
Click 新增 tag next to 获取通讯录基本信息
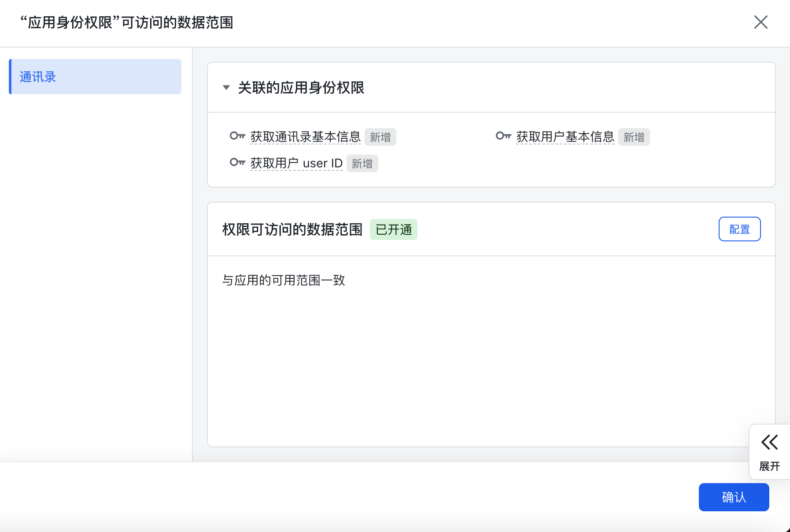380,137
